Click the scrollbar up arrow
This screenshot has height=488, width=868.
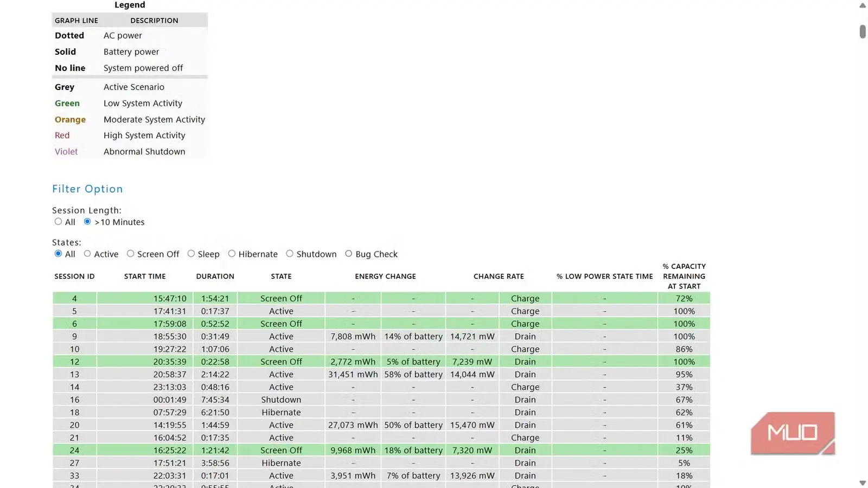click(863, 5)
